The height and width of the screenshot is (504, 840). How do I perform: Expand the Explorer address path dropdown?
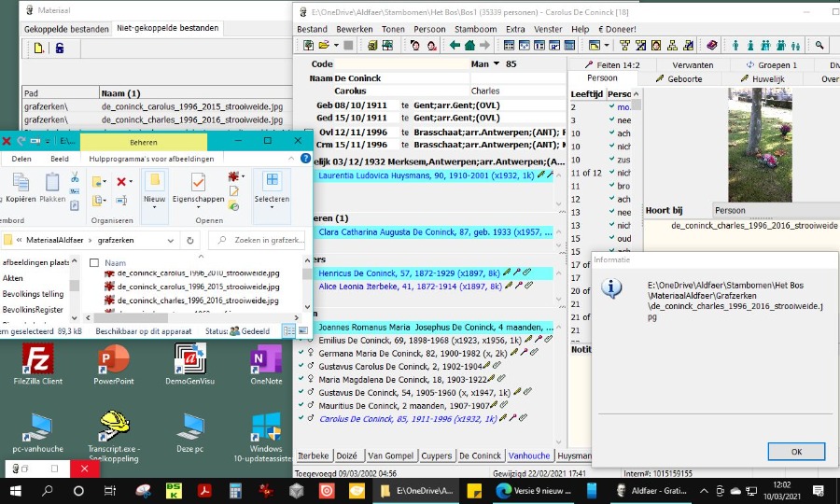pyautogui.click(x=169, y=240)
